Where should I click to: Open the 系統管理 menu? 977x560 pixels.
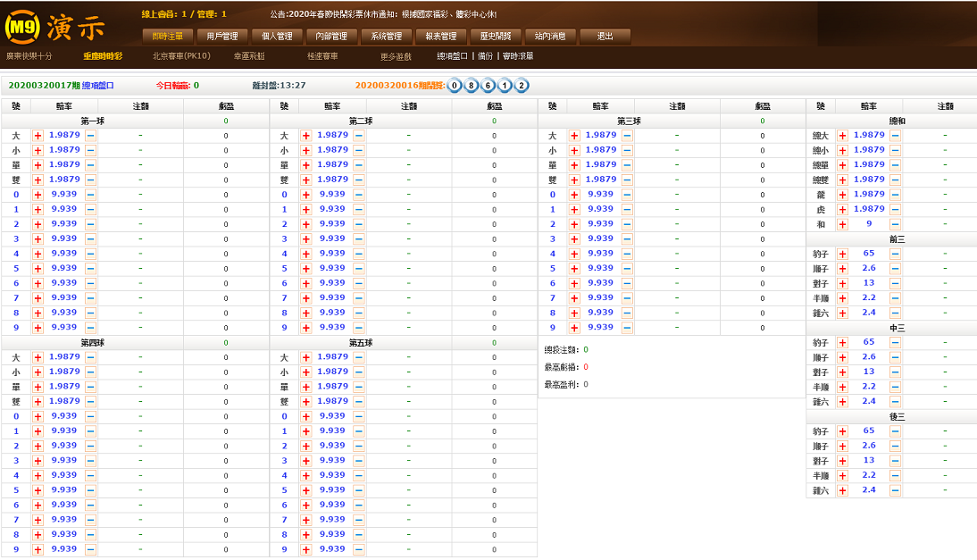(388, 36)
